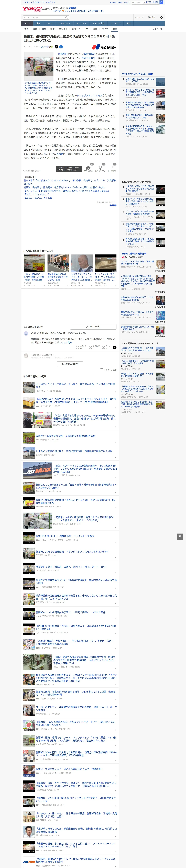Open settings gear icon in header

161,17
